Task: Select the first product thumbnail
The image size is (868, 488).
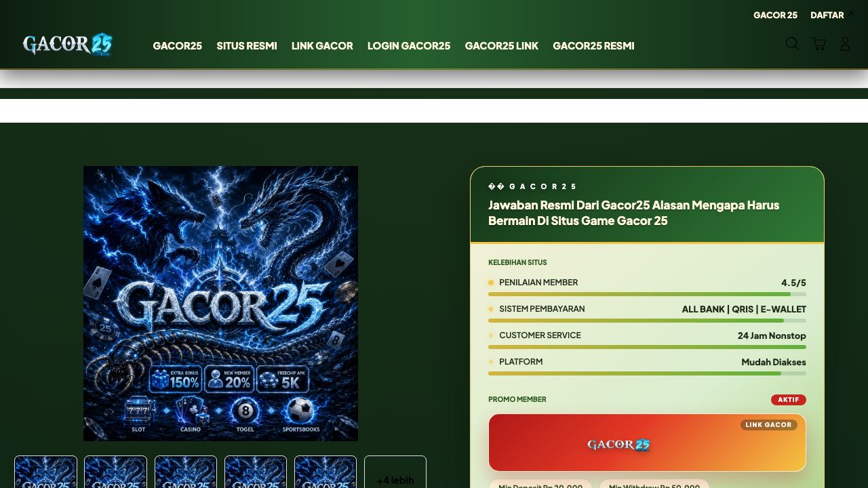Action: (45, 472)
